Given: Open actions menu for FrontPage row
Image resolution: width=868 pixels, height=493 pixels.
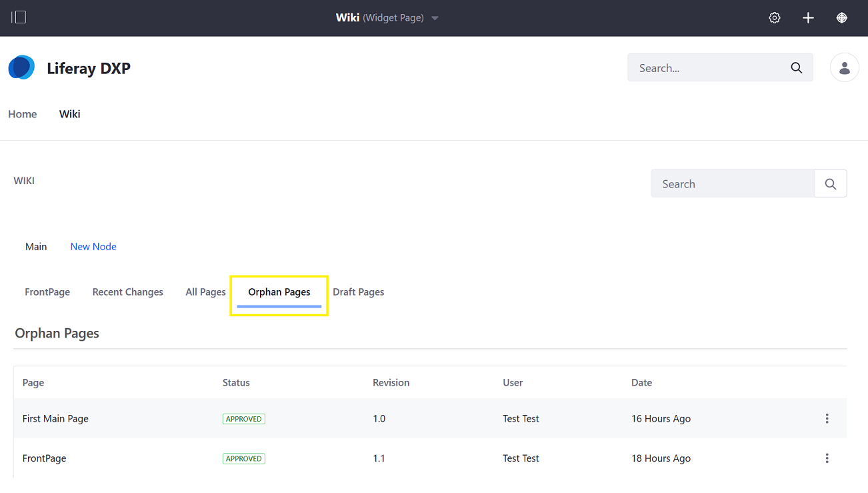Looking at the screenshot, I should 827,458.
